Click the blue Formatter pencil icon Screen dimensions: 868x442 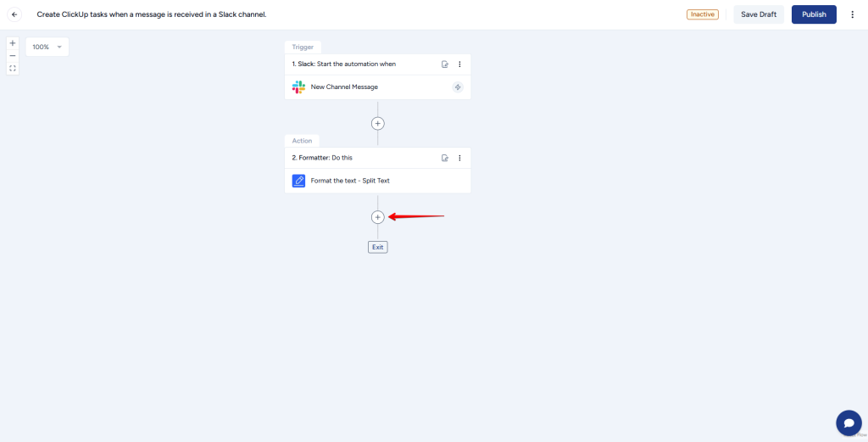[x=298, y=181]
